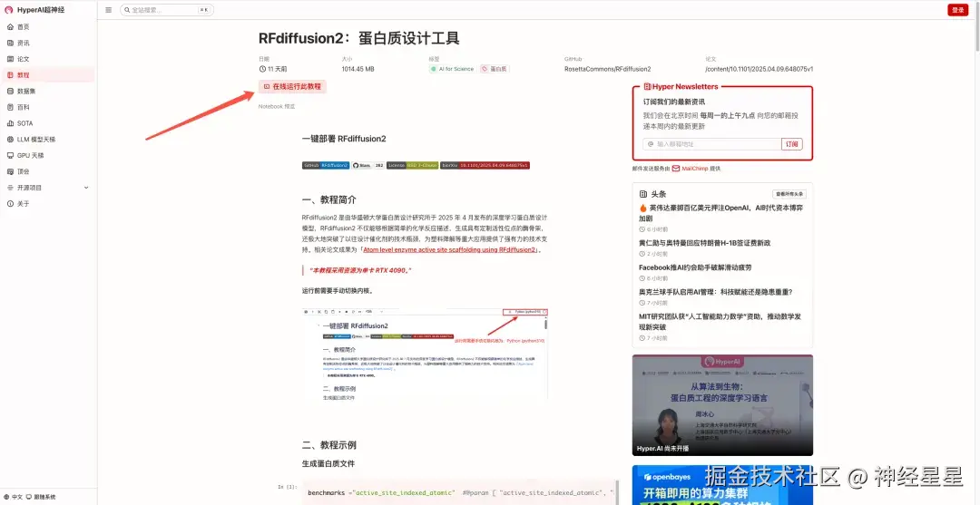Open headline 奥克兰球手队启用AI管理
This screenshot has height=505, width=980.
click(716, 292)
